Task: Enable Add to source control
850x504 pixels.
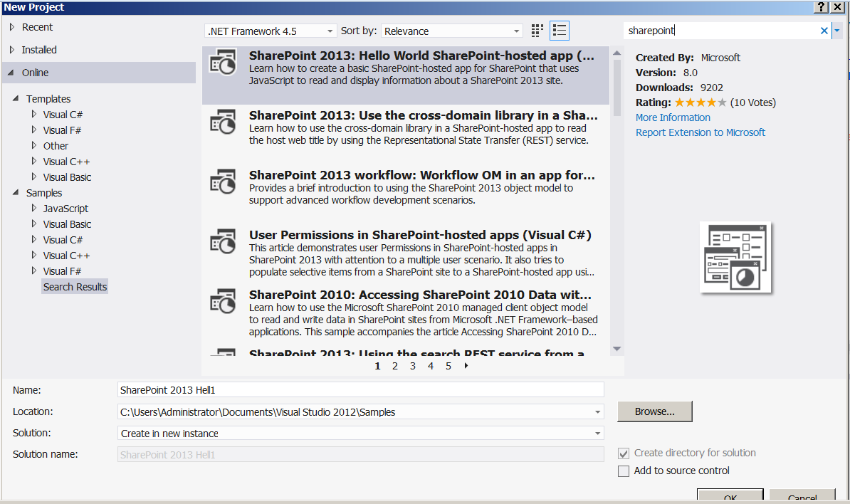Action: tap(624, 471)
